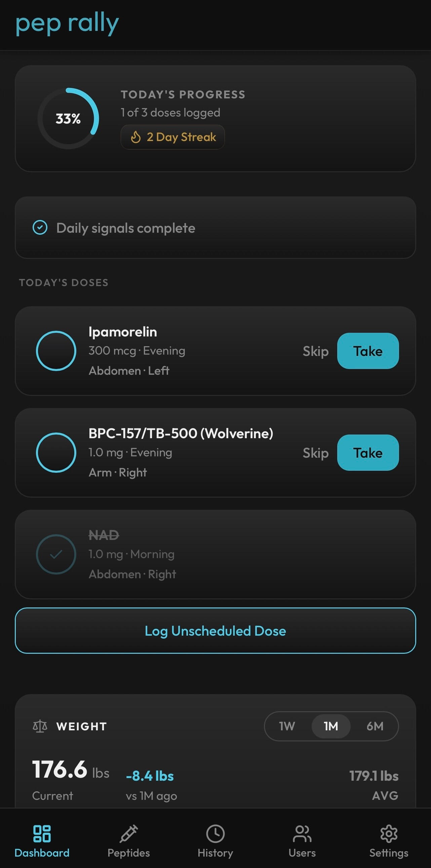Check the Ipamorelin dose circle

coord(56,351)
